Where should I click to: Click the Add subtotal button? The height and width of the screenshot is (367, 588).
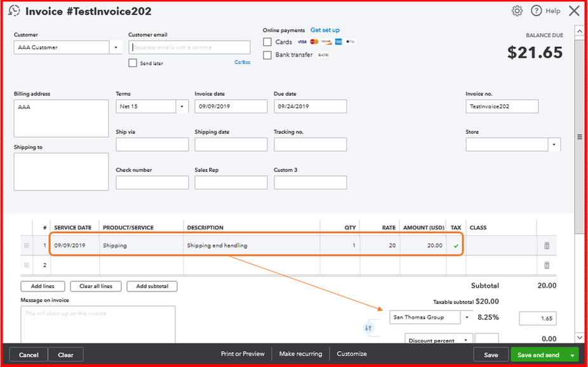pos(152,286)
